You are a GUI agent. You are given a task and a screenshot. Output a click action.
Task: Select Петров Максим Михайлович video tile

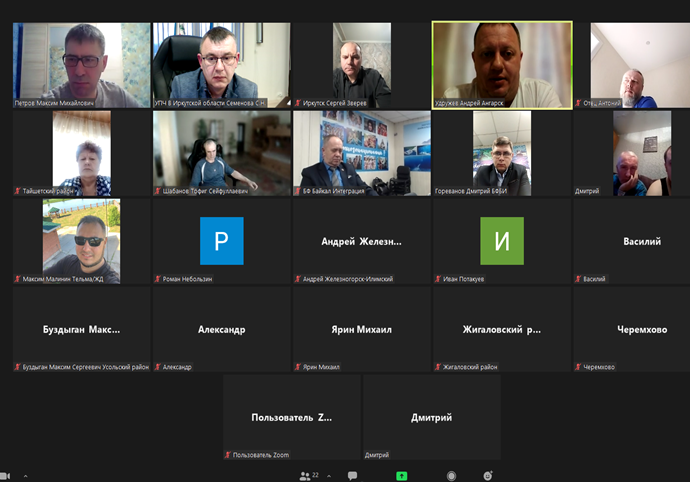(81, 65)
